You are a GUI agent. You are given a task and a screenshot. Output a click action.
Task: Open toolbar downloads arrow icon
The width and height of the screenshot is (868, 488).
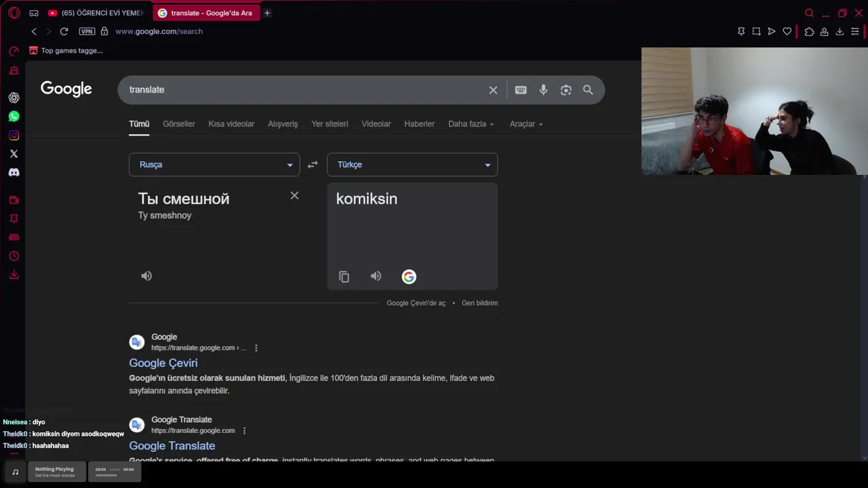tap(840, 31)
